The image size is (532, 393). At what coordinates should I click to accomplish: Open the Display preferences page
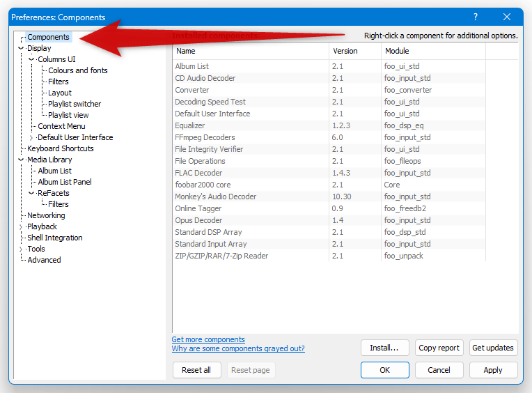point(39,48)
